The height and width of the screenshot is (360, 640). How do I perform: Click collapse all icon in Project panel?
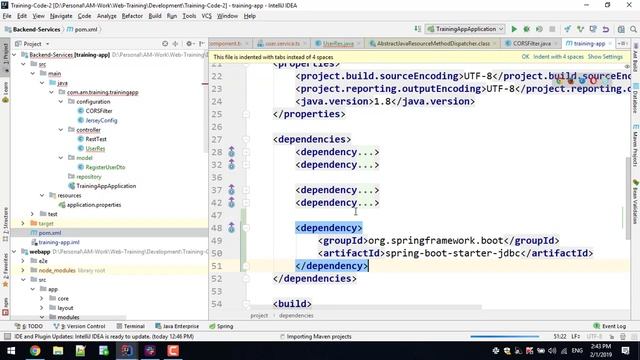[x=176, y=43]
